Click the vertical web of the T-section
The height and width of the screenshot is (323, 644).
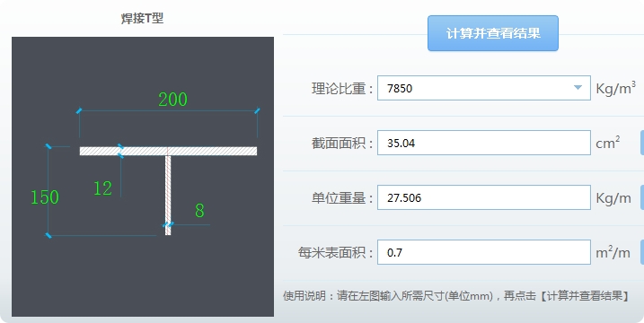168,195
